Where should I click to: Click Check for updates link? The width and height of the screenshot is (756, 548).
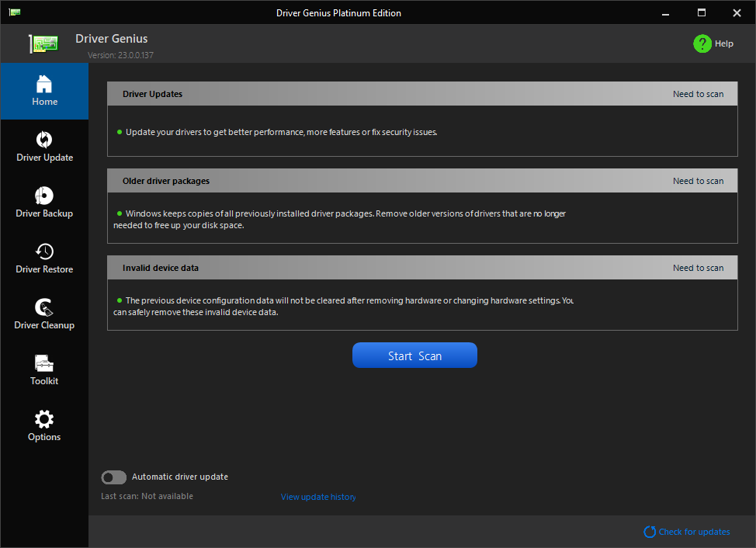(x=694, y=532)
